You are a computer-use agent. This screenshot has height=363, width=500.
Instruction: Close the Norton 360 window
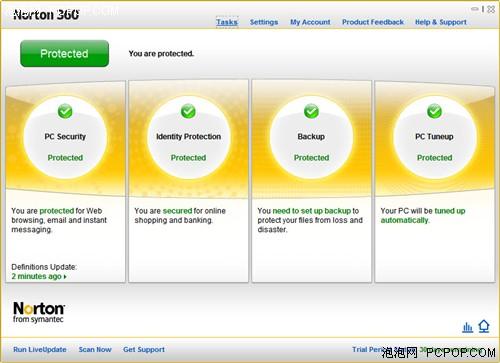(491, 9)
